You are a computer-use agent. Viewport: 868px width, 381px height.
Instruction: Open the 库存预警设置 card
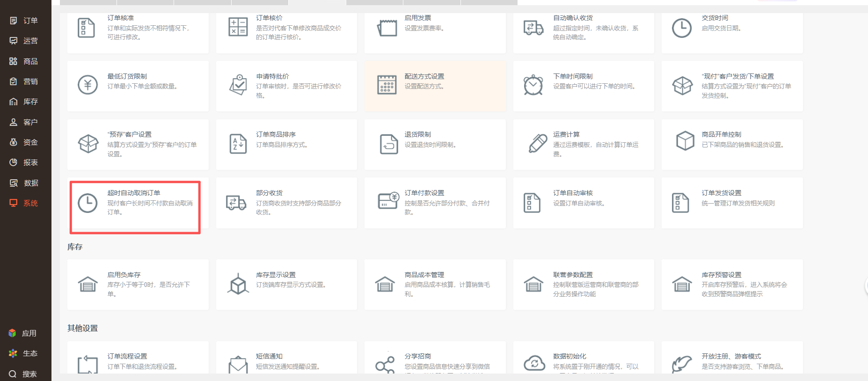732,285
